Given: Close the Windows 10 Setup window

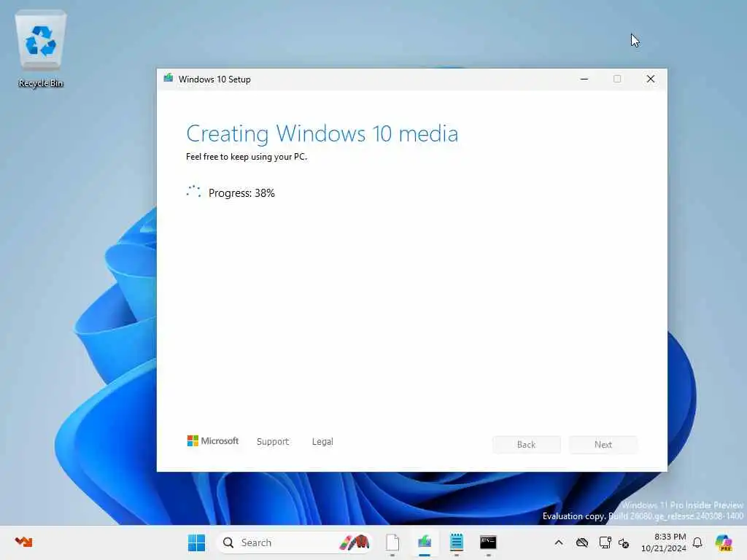Looking at the screenshot, I should click(x=650, y=79).
